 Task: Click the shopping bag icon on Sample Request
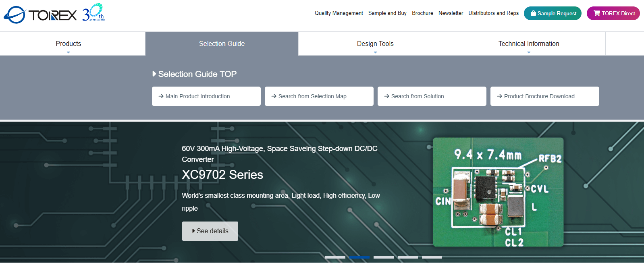tap(533, 13)
